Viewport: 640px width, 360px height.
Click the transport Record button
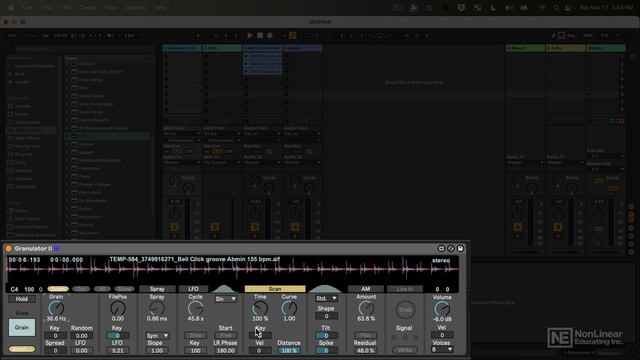pos(269,36)
